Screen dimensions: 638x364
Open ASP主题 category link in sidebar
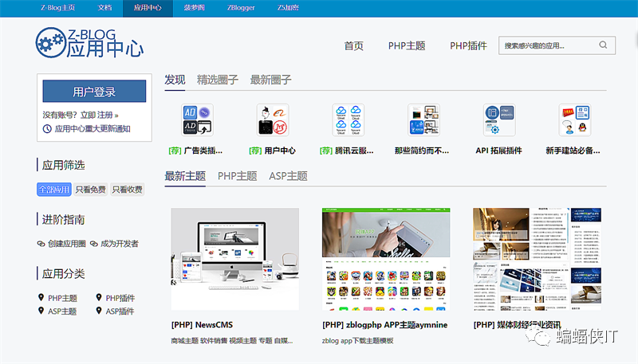coord(62,311)
